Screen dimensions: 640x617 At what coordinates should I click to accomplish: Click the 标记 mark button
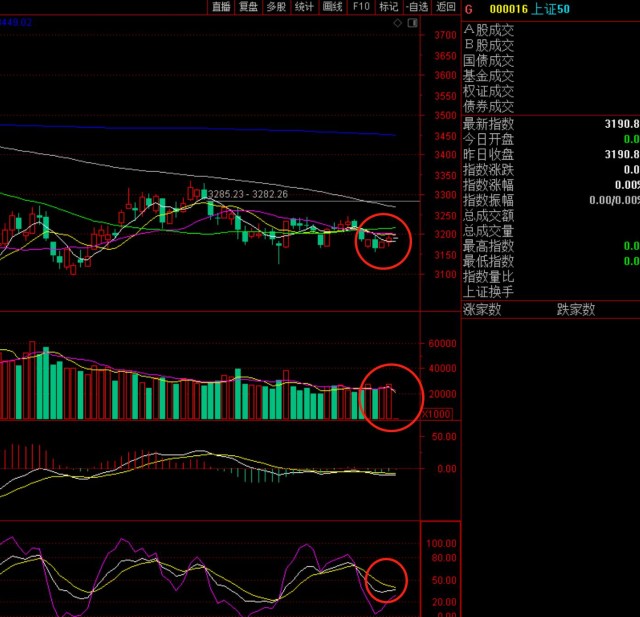click(389, 7)
